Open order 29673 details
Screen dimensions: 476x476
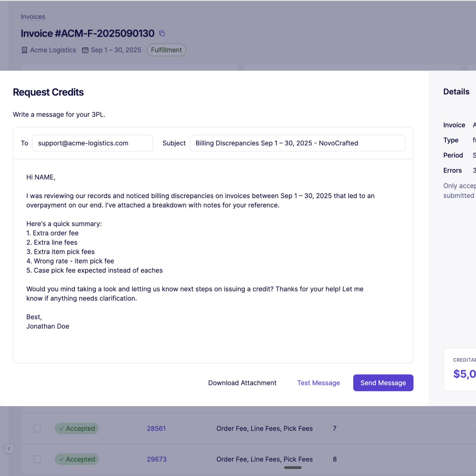tap(156, 459)
